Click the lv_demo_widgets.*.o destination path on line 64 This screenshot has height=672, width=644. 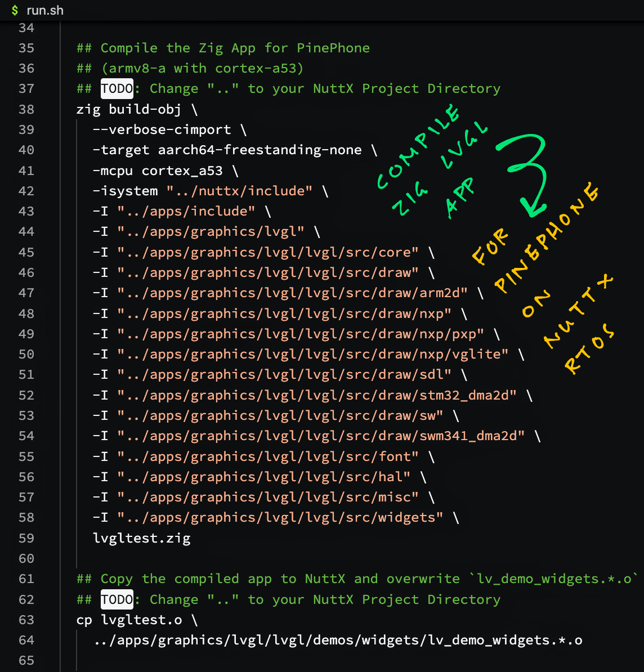(x=338, y=640)
